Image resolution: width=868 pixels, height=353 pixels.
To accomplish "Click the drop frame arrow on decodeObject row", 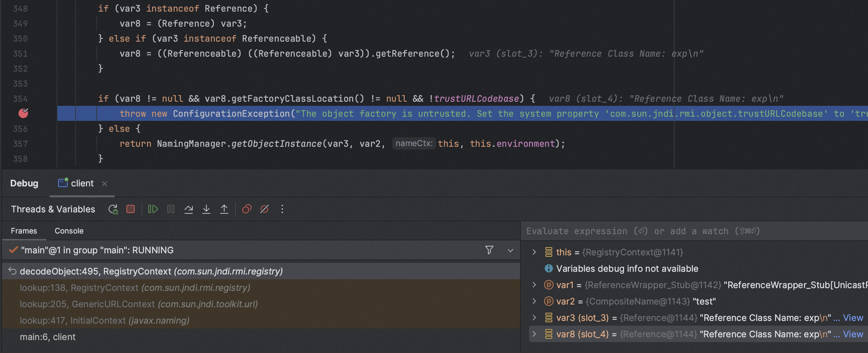I will [x=12, y=271].
